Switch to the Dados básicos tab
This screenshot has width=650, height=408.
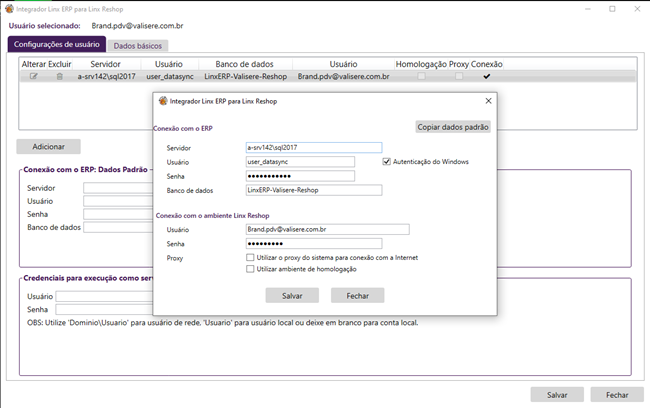[x=138, y=46]
